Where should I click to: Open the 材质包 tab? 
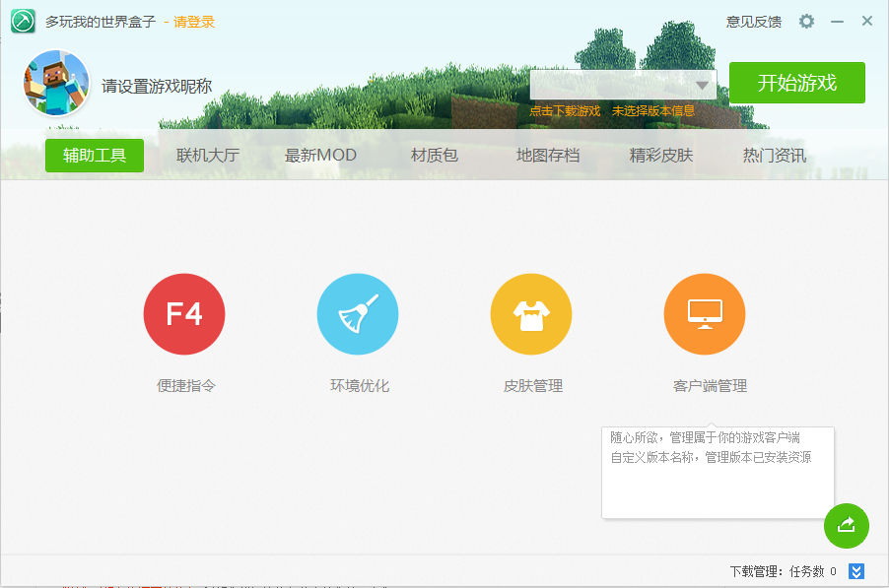pyautogui.click(x=435, y=156)
